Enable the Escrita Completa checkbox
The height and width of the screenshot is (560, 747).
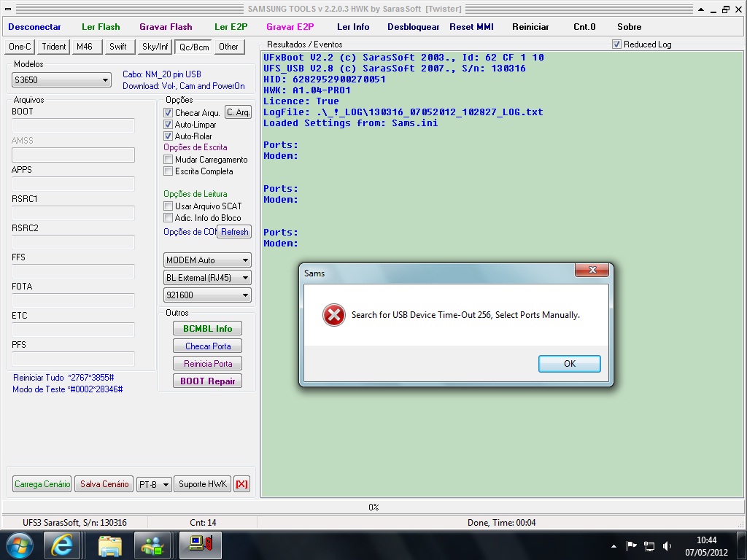click(x=169, y=171)
